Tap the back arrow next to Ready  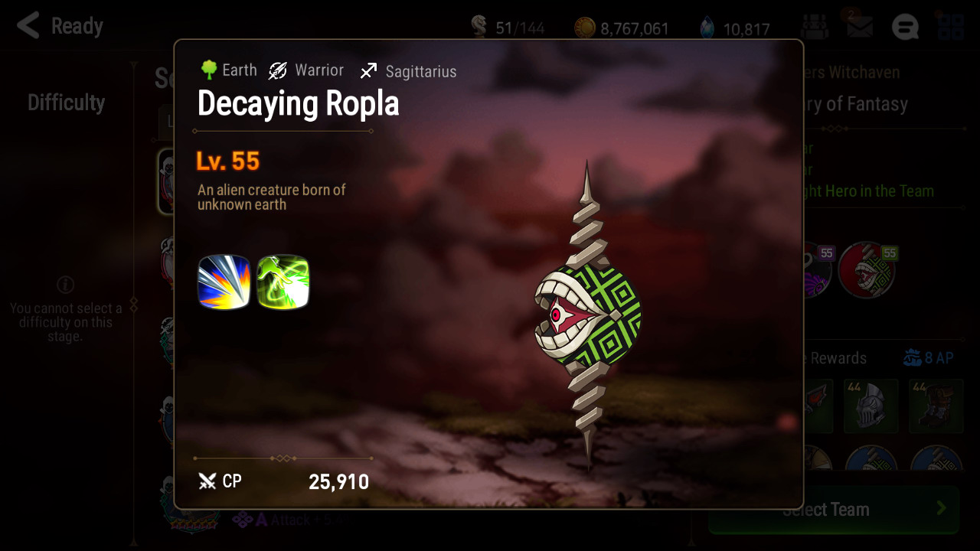pos(28,26)
